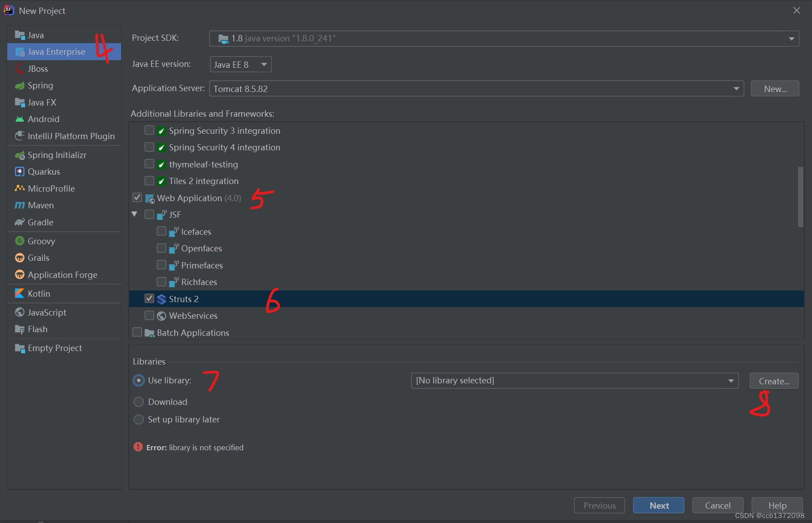Click the Batch Applications folder icon
Viewport: 812px width, 523px height.
[x=150, y=333]
